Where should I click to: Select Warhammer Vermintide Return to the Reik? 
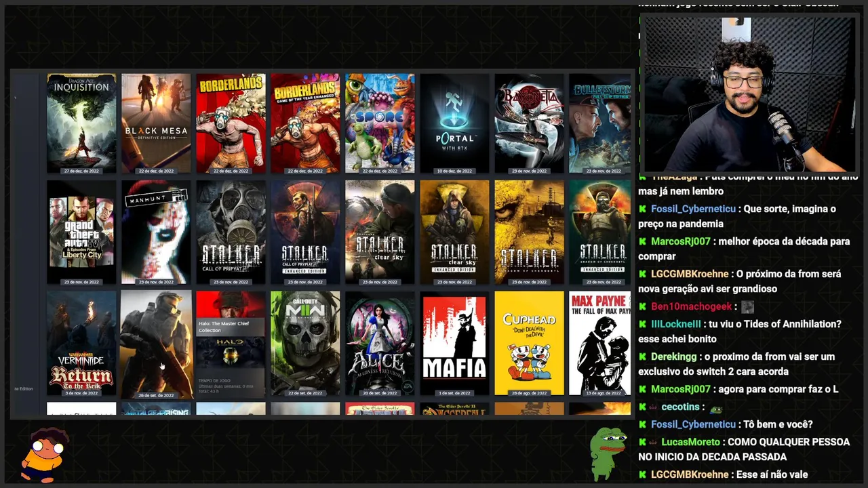click(x=81, y=344)
